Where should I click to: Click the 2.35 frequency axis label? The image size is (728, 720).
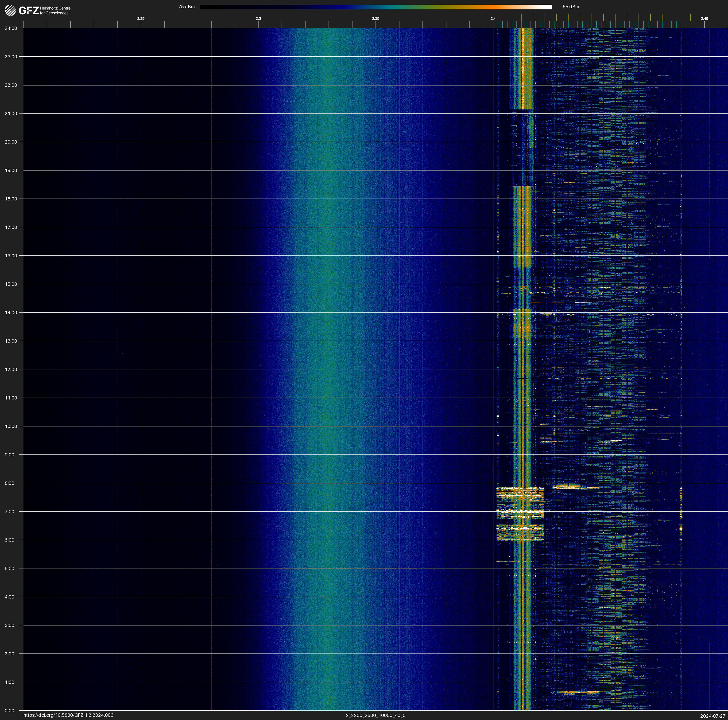click(375, 19)
